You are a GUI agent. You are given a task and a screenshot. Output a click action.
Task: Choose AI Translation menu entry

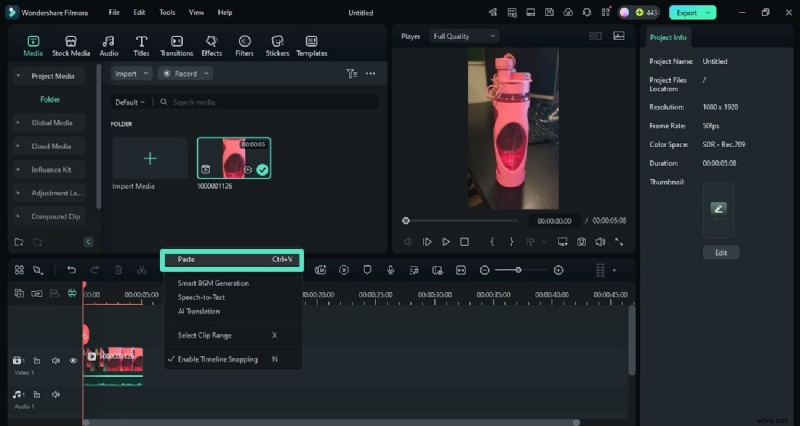[x=198, y=311]
